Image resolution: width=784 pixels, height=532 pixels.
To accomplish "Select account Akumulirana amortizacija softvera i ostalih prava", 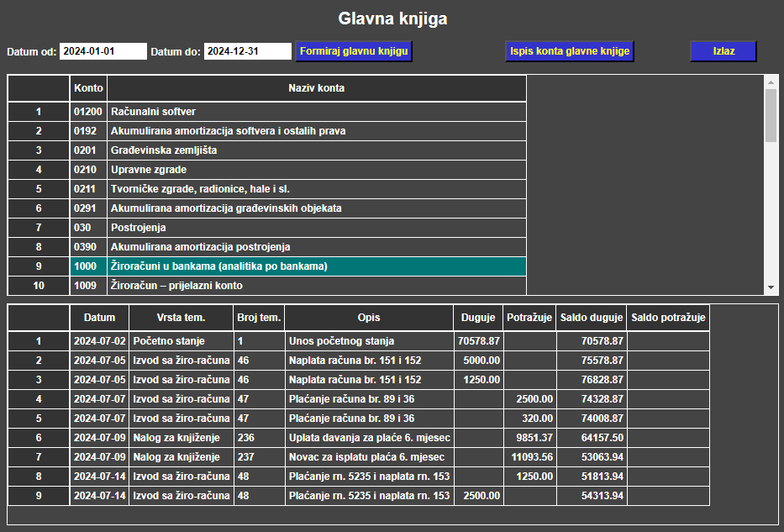I will (x=318, y=131).
